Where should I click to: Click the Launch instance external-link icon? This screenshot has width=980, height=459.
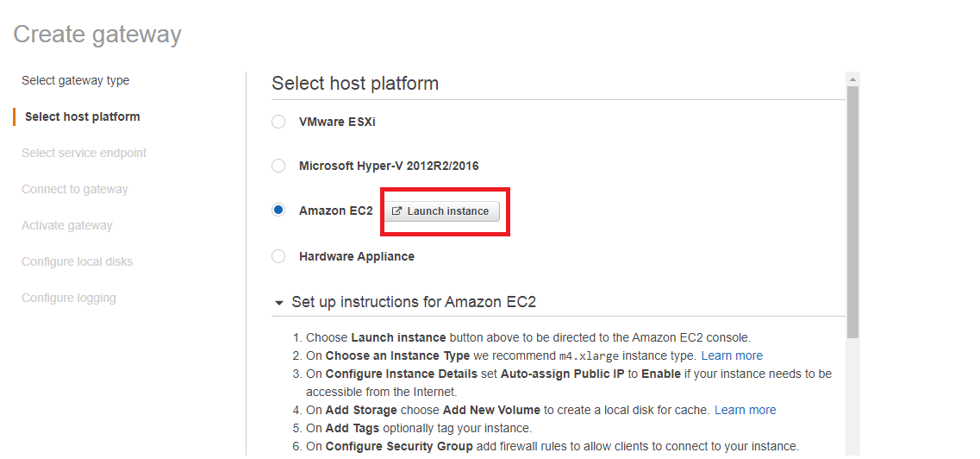[x=397, y=211]
